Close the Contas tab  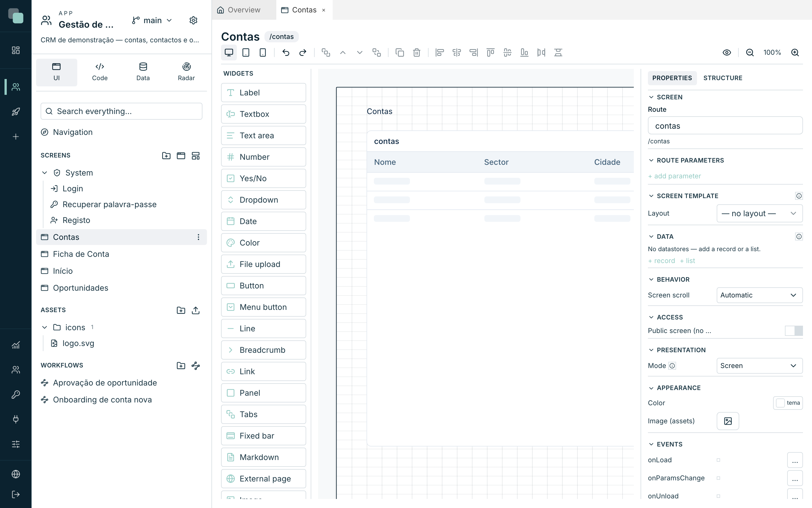(324, 10)
